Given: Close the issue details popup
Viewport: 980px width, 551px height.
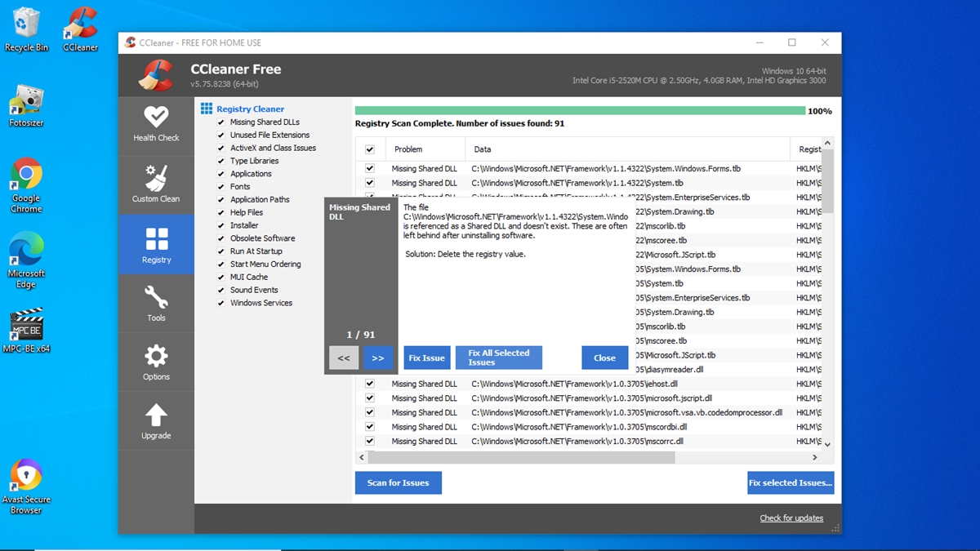Looking at the screenshot, I should click(x=604, y=358).
